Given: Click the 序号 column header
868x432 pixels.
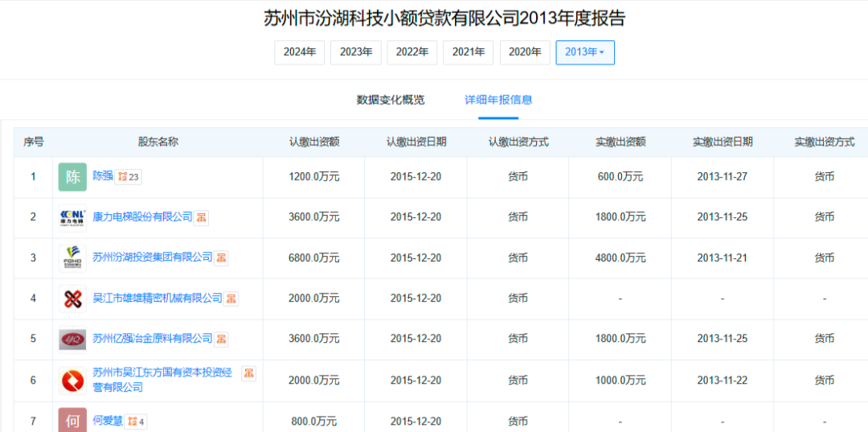Looking at the screenshot, I should [33, 142].
